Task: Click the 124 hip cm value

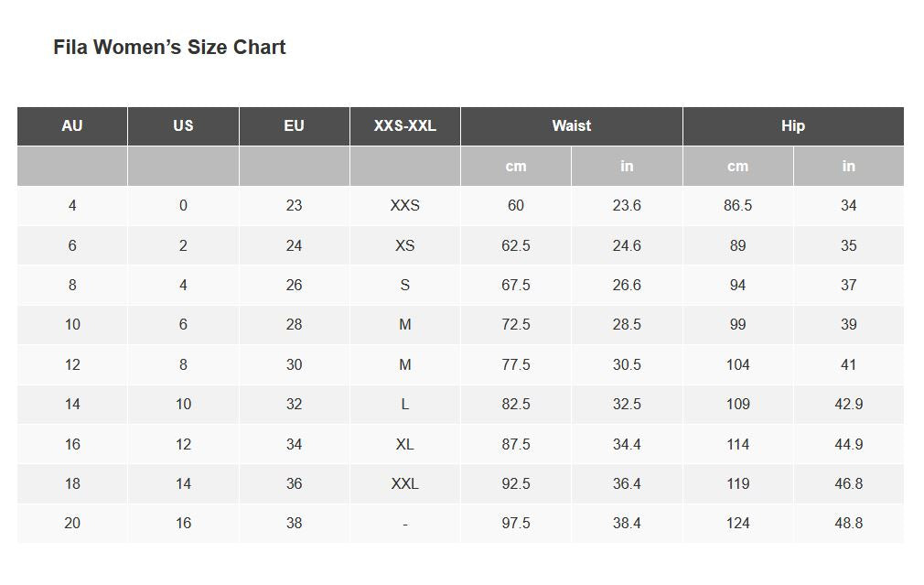Action: tap(737, 524)
